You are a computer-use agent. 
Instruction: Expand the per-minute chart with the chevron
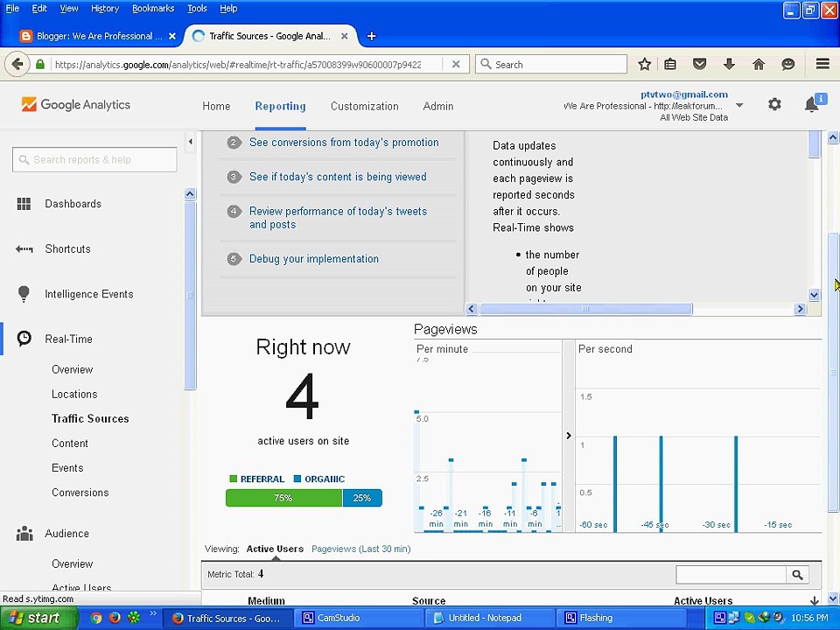click(569, 436)
